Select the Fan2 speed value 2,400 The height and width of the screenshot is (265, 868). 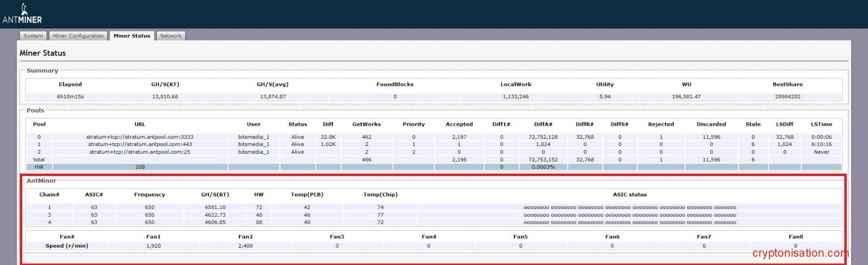click(x=245, y=246)
